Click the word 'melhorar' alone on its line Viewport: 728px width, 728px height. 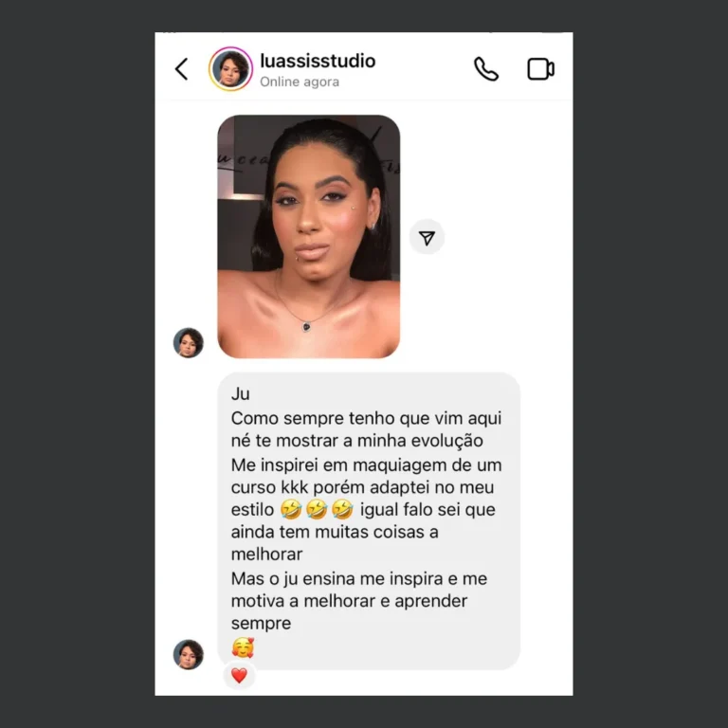[266, 554]
